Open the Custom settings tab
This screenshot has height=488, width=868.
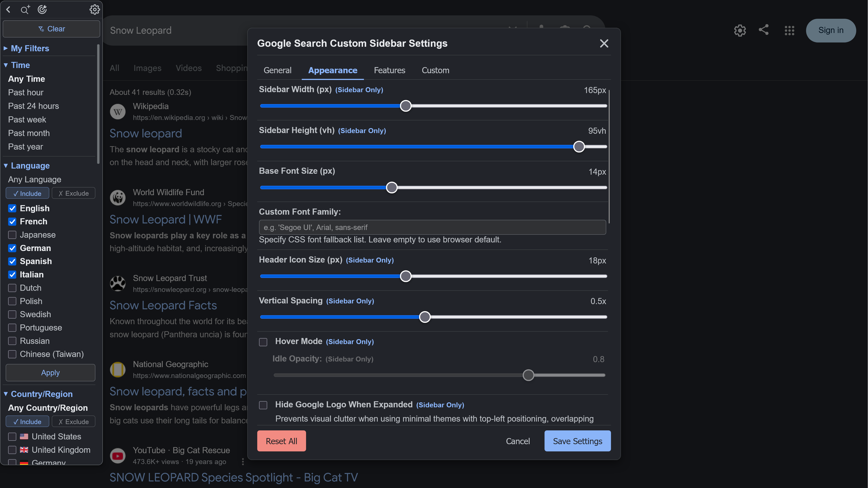[x=435, y=70]
